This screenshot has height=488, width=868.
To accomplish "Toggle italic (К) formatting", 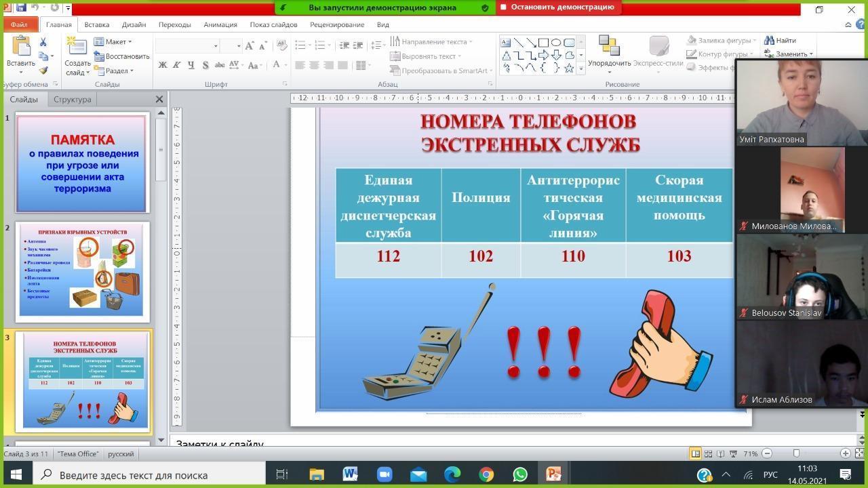I will coord(177,65).
